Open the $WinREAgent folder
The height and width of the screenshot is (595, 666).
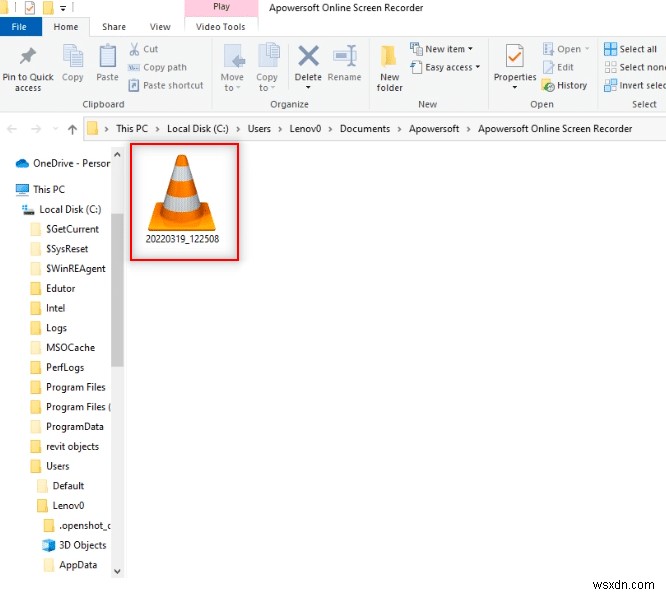point(68,269)
